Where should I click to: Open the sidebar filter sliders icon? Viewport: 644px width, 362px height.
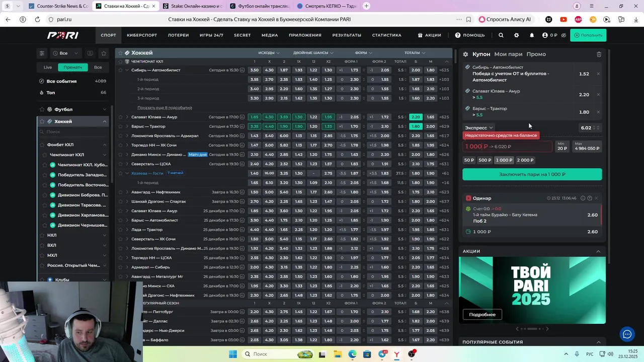[x=42, y=53]
